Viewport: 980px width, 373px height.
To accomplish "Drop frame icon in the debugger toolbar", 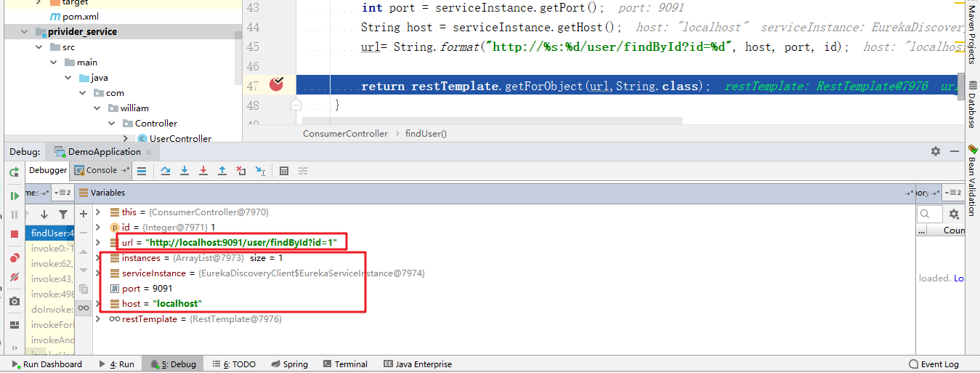I will click(241, 171).
